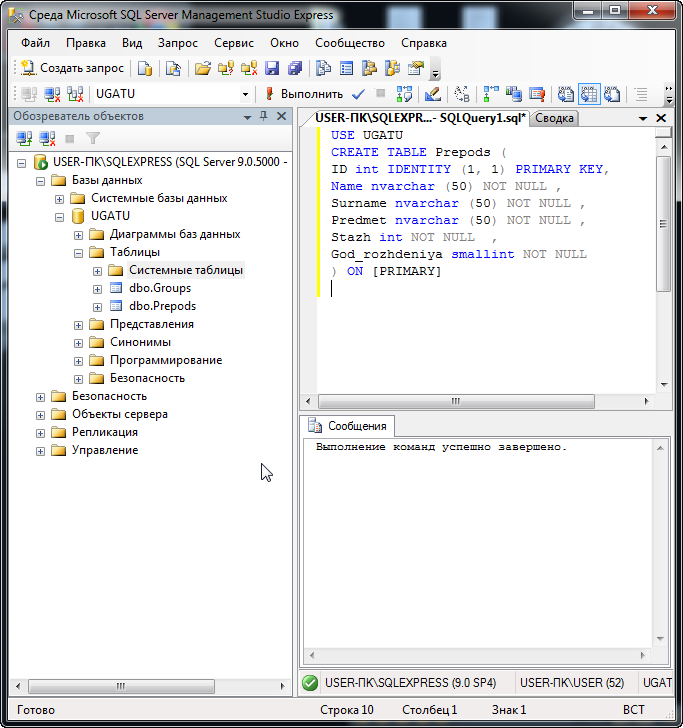The image size is (683, 728).
Task: Collapse the Таблицы folder
Action: pos(78,254)
